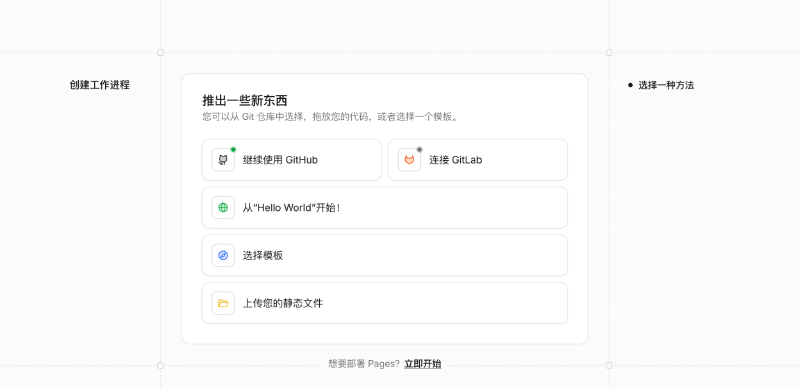Viewport: 800px width, 389px height.
Task: Select the 继续使用 GitHub option card
Action: 291,160
